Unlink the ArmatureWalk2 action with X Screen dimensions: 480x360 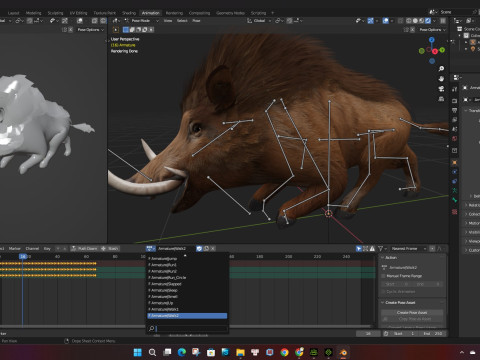click(x=213, y=249)
